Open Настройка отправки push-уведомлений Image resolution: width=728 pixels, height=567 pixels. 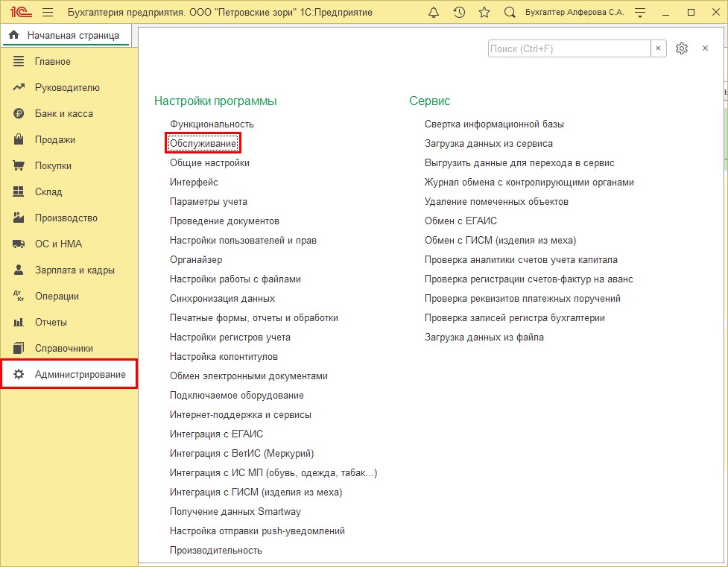[x=257, y=530]
